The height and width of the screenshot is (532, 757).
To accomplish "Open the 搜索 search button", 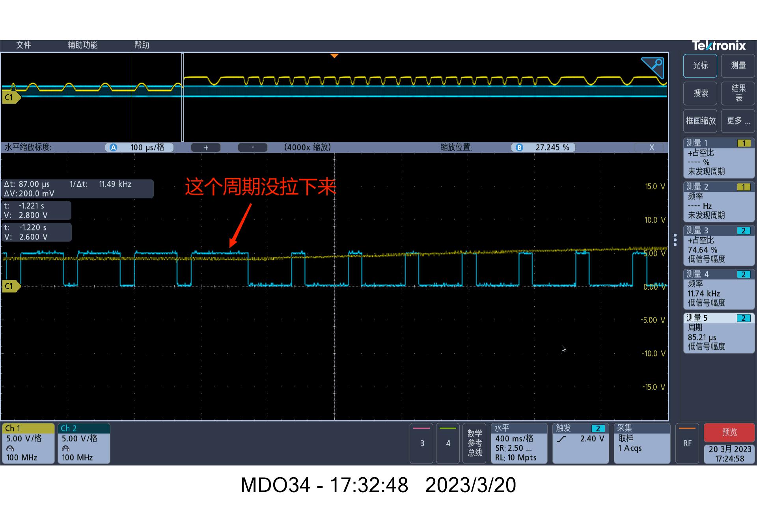I will (700, 93).
